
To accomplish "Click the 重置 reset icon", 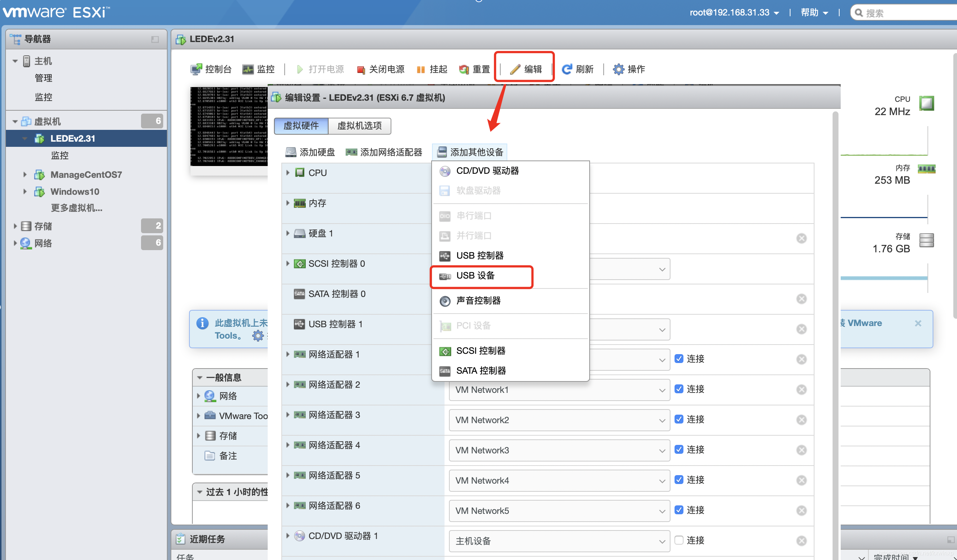I will pyautogui.click(x=464, y=69).
